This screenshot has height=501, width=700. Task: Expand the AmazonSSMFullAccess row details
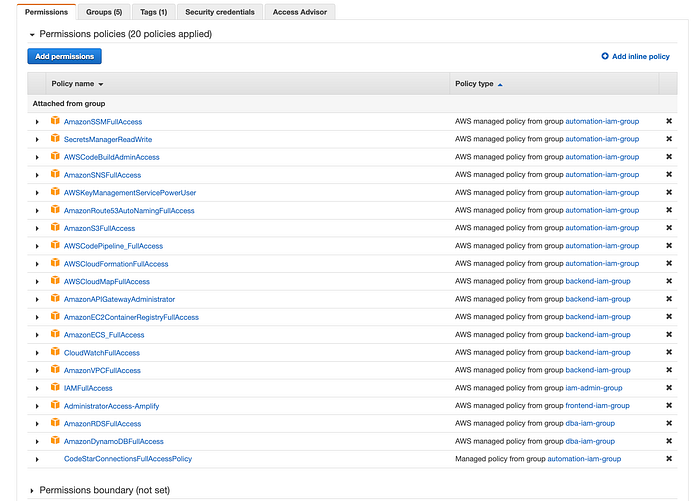coord(37,121)
